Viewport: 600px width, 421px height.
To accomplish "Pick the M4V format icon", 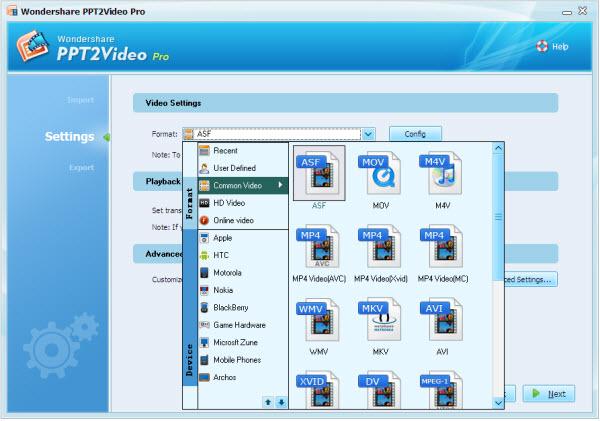I will click(442, 173).
